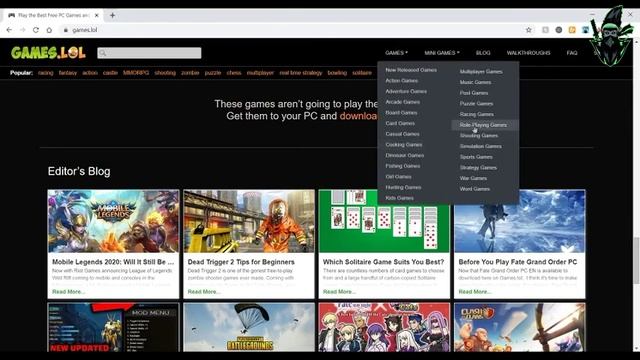Image resolution: width=640 pixels, height=360 pixels.
Task: Select War Games in menu
Action: 473,178
